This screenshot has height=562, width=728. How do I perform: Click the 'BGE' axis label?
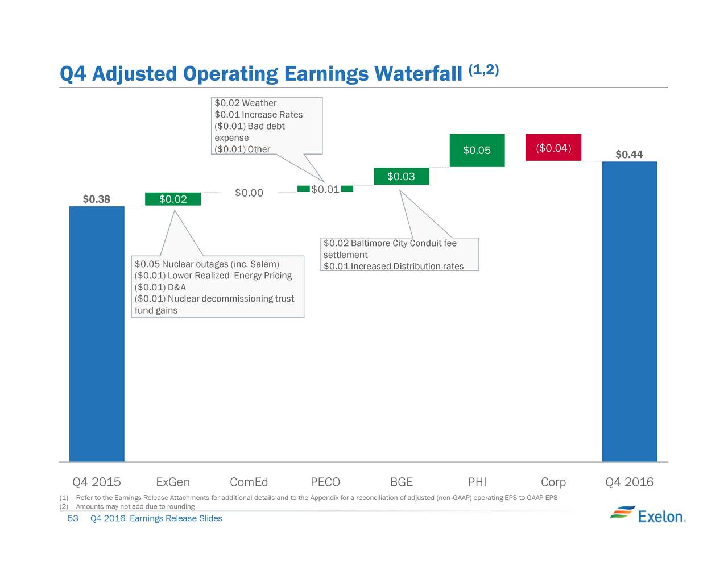coord(402,482)
